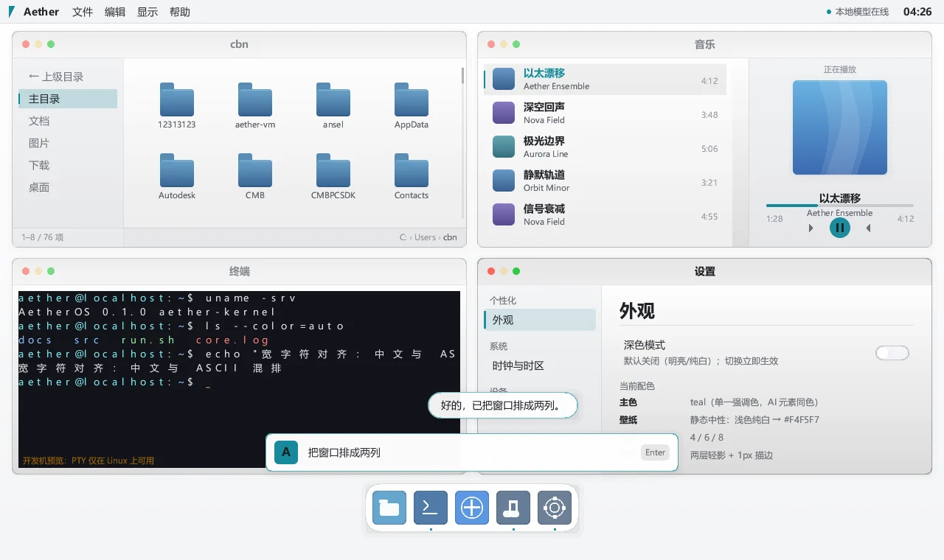
Task: Click the 以太漂移 track cover icon
Action: 504,79
